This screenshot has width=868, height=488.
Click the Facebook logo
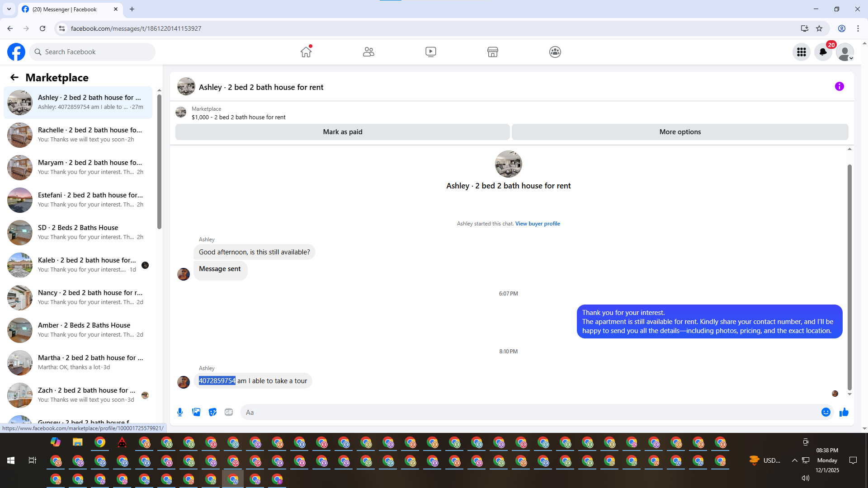16,52
